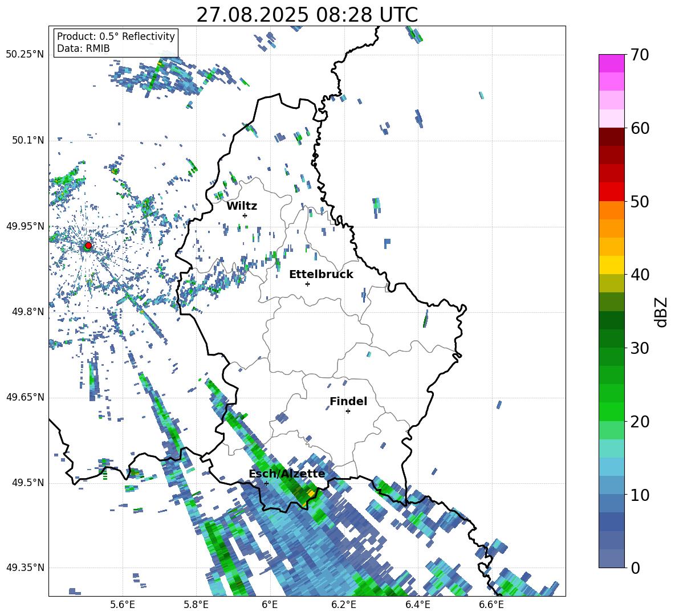Screen dimensions: 675x616
Task: Click the 49.95°N latitude label
Action: pos(25,226)
